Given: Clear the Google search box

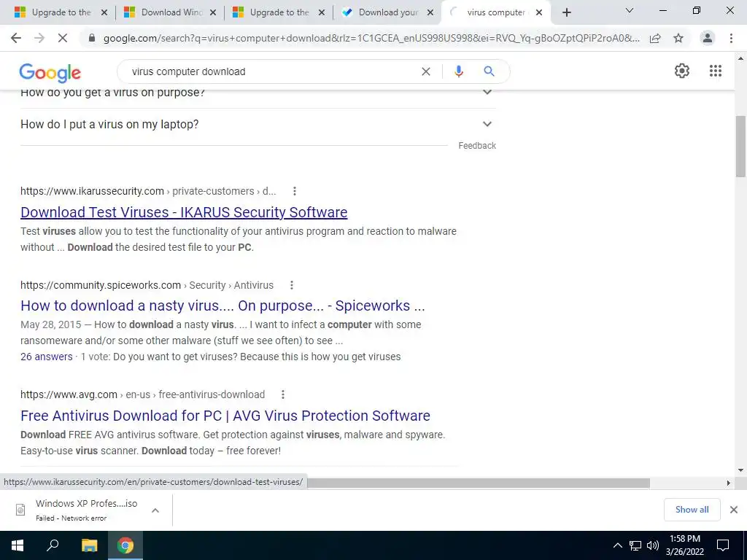Looking at the screenshot, I should tap(426, 71).
